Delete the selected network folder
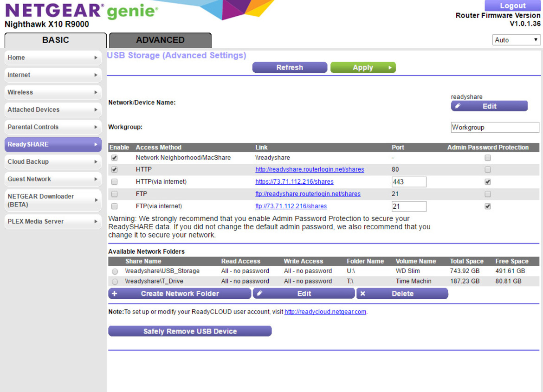Screen dimensions: 543x392 (x=402, y=294)
